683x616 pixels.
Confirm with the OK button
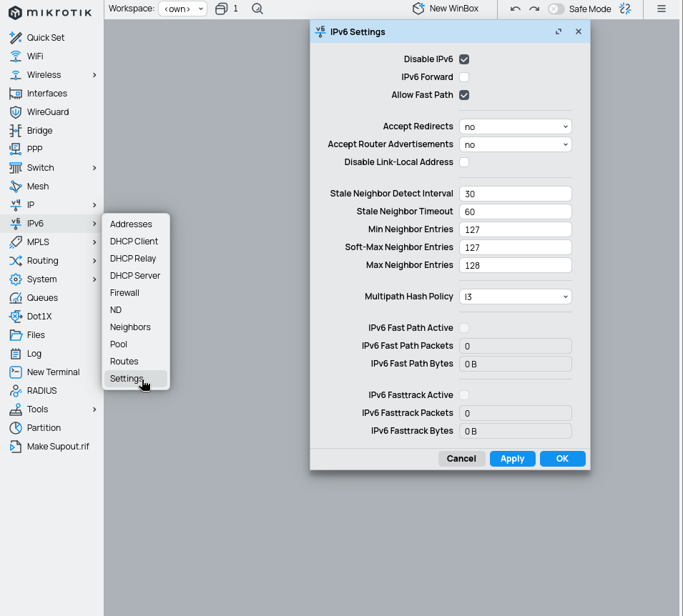(562, 459)
